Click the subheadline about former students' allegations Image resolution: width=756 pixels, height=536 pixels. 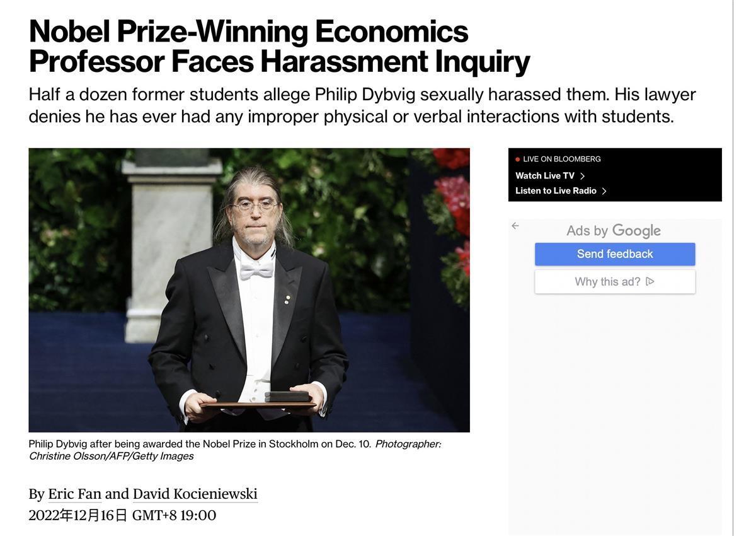pos(362,105)
